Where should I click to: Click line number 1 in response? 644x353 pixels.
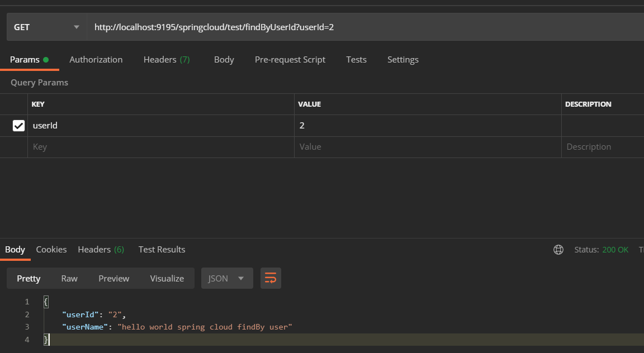pos(27,302)
